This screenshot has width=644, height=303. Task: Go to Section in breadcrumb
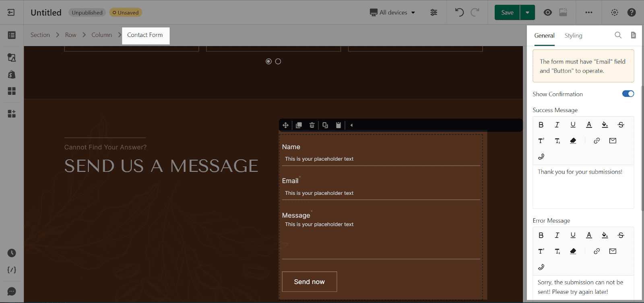coord(40,35)
